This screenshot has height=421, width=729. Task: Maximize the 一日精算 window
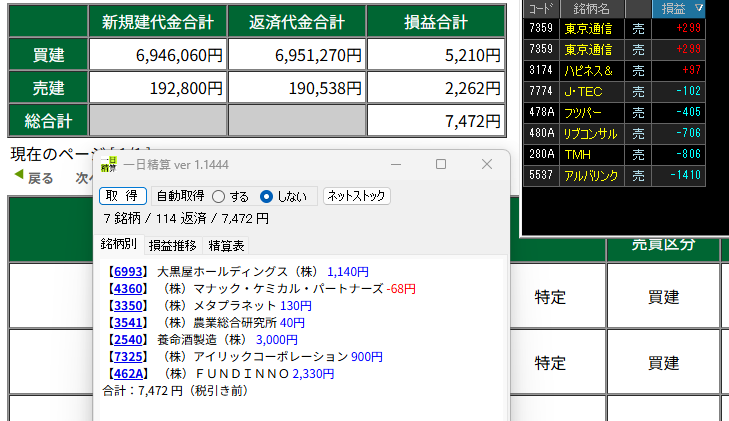[441, 164]
